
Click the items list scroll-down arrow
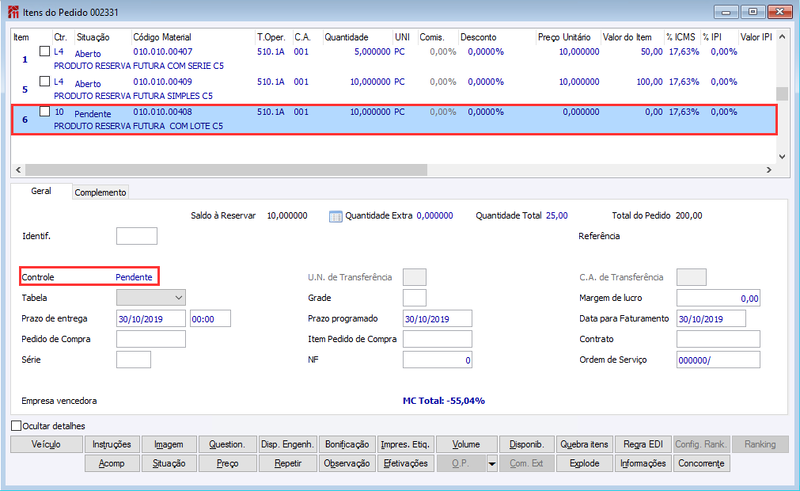coord(782,157)
